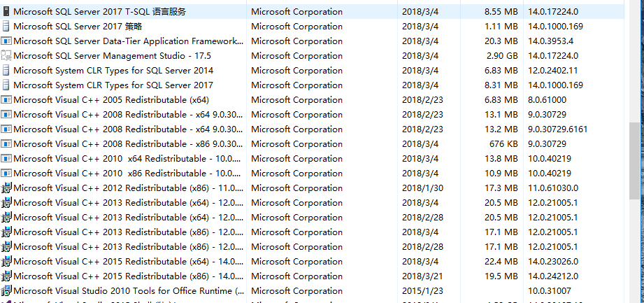Click the Visual C++ 2008 x86 Redistributable icon
This screenshot has width=644, height=303.
(x=6, y=144)
